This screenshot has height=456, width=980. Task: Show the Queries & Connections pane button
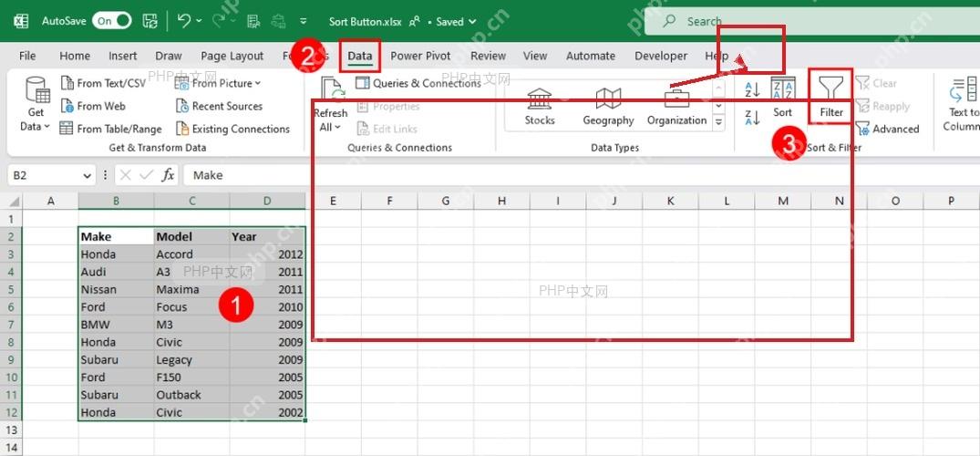tap(418, 83)
